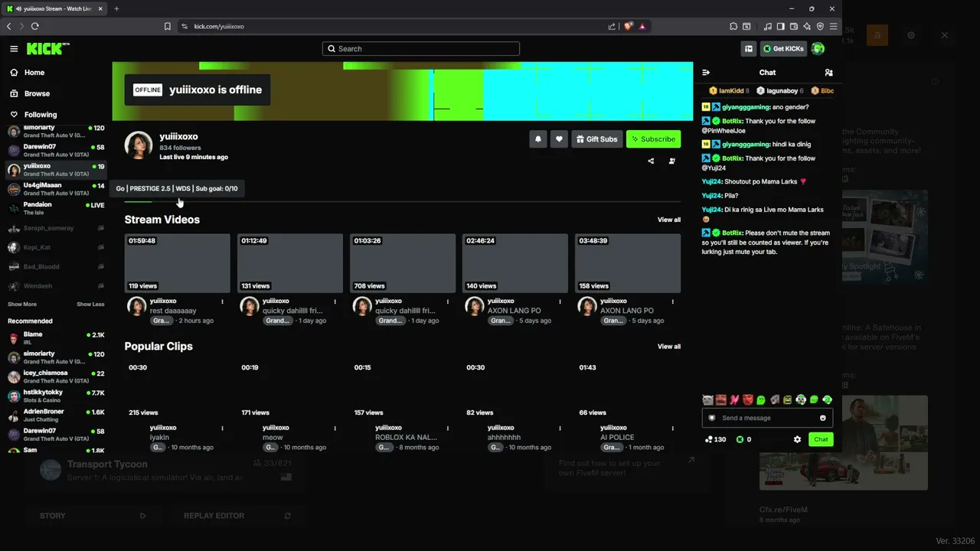Screen dimensions: 980x551
Task: Click the chat identity badge icon
Action: [x=712, y=418]
